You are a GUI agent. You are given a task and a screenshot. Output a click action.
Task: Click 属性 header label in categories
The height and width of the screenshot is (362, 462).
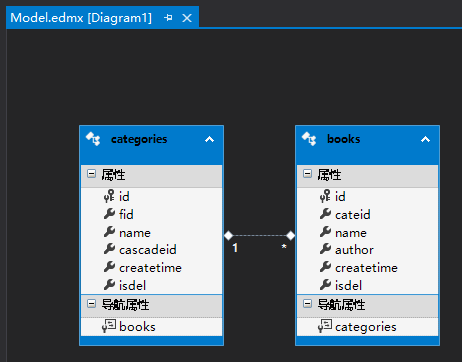click(113, 175)
